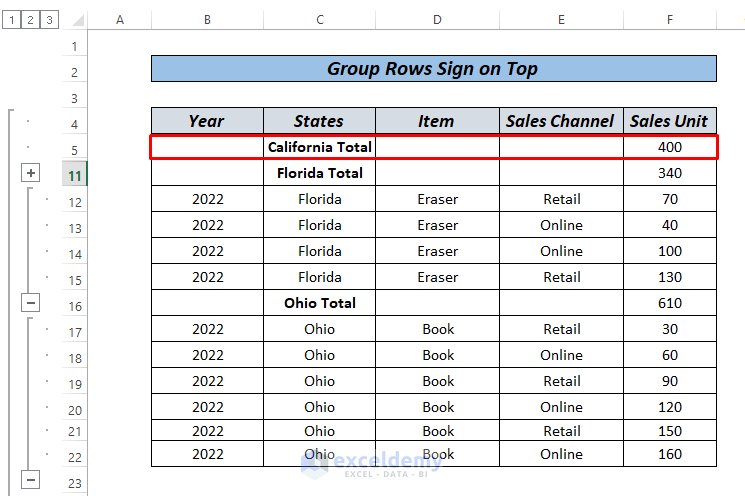Select the 400 sales unit cell

(670, 147)
